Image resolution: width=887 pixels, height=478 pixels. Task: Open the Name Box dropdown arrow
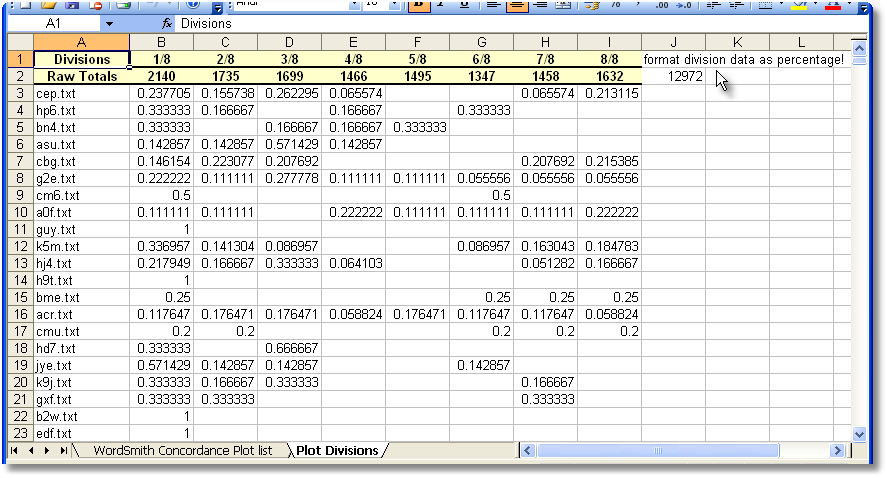coord(109,23)
